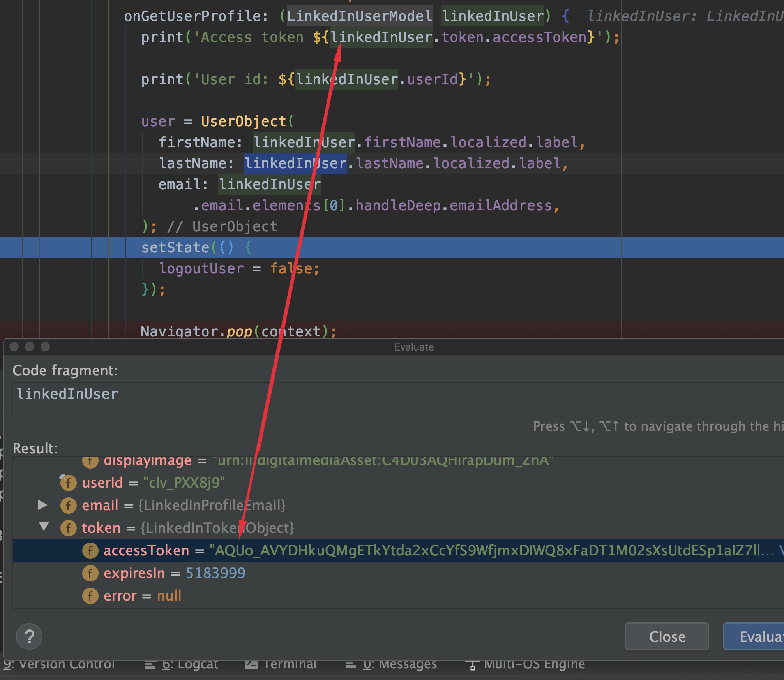Click the field icon beside userId
The image size is (784, 680).
68,483
